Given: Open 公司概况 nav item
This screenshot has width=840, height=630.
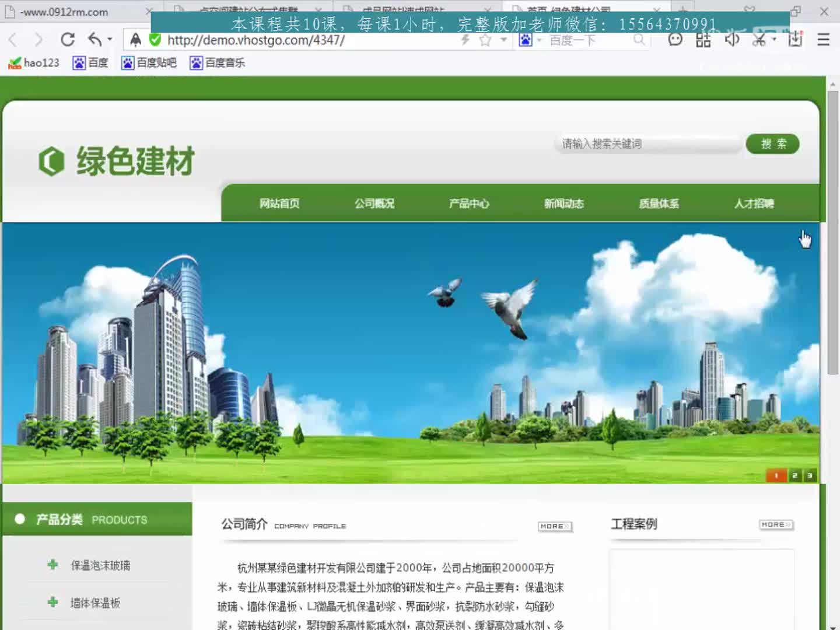Looking at the screenshot, I should (x=374, y=203).
